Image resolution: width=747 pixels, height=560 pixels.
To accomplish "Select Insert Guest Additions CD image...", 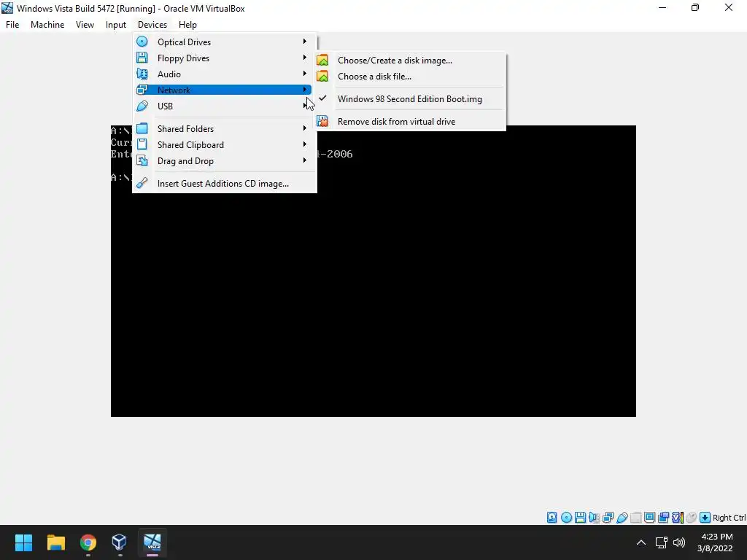I will coord(225,183).
